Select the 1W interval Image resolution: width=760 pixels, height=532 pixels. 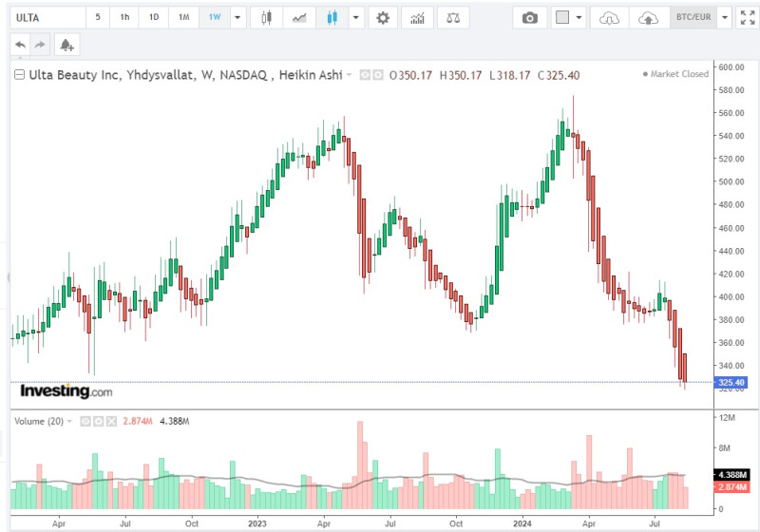coord(215,17)
